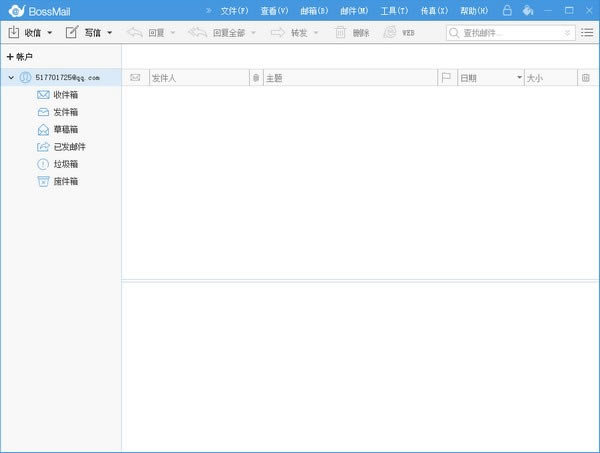Click the skin/theme paint bucket icon
The height and width of the screenshot is (453, 600).
tap(528, 10)
